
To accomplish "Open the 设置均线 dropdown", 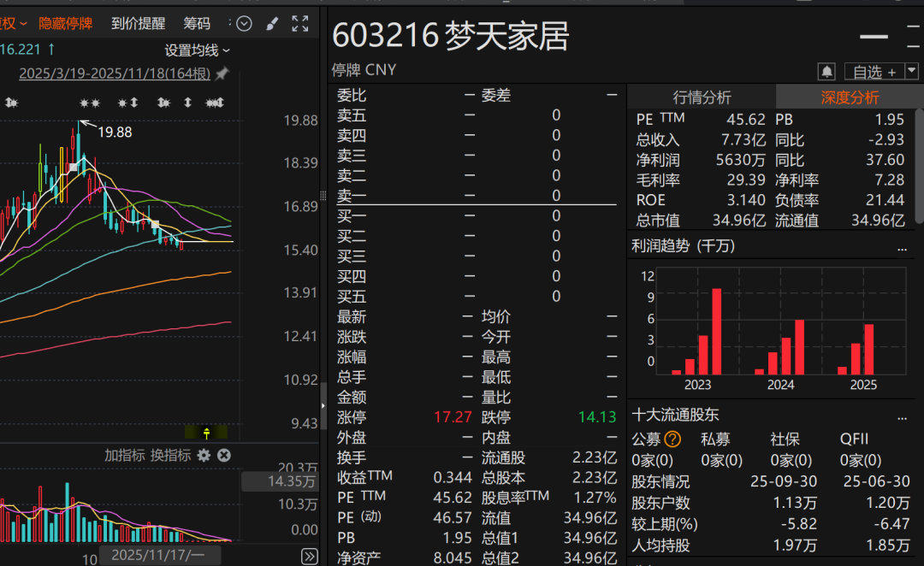I will [197, 50].
